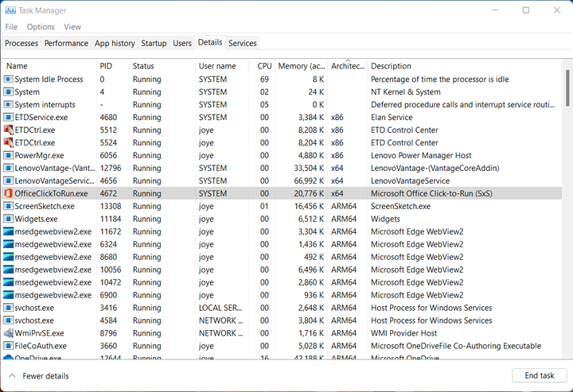Click msedgewebview2.exe icon for PID 11672
This screenshot has height=392, width=573.
[8, 231]
